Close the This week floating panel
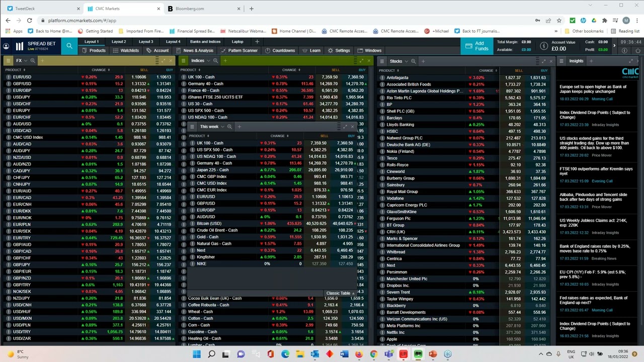 (352, 127)
